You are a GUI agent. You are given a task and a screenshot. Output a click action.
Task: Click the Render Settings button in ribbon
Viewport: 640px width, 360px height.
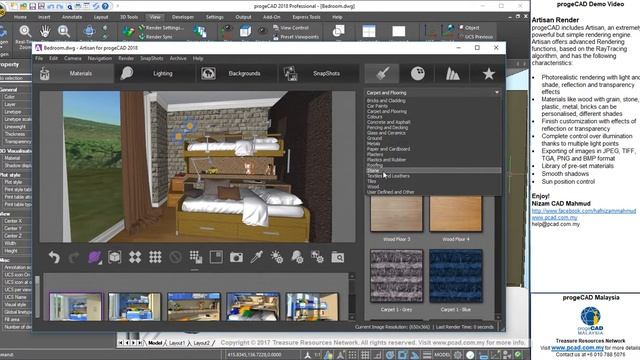[161, 28]
